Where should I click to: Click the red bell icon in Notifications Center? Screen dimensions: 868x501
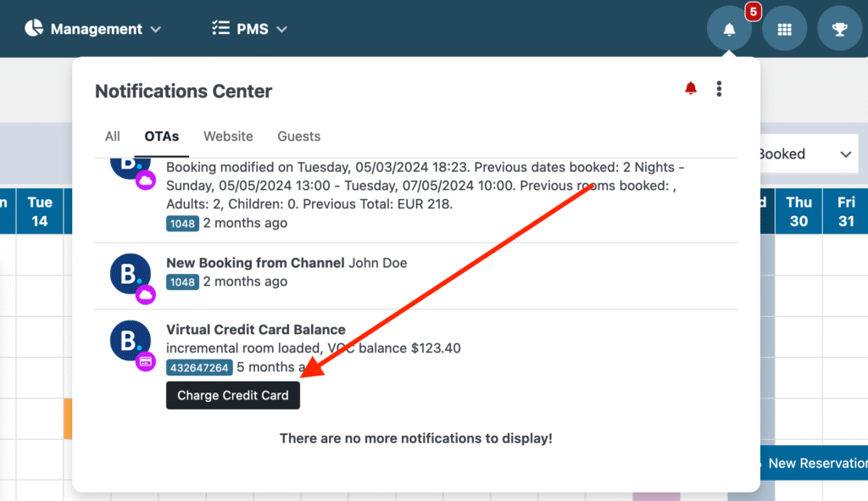[690, 88]
